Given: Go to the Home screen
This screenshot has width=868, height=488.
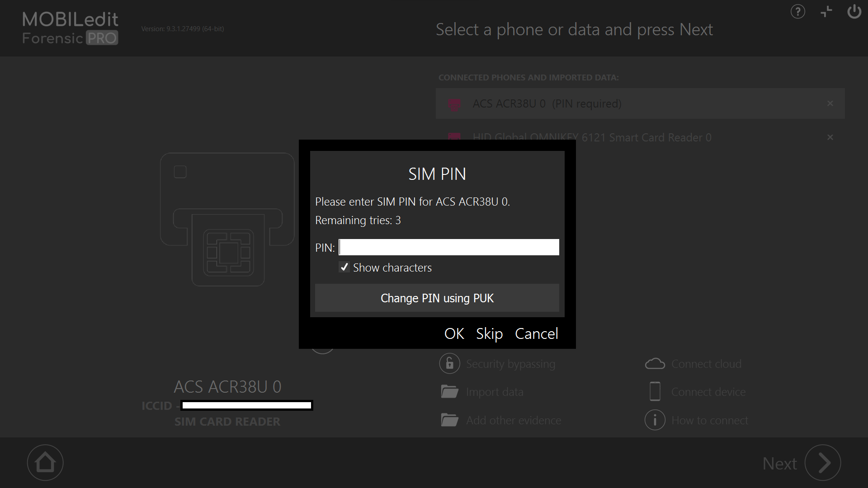Looking at the screenshot, I should click(45, 462).
